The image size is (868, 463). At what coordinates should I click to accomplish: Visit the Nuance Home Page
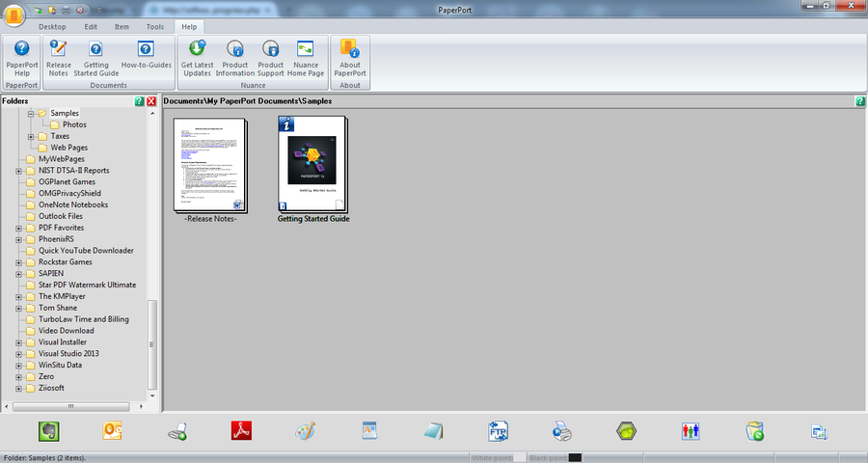tap(306, 58)
